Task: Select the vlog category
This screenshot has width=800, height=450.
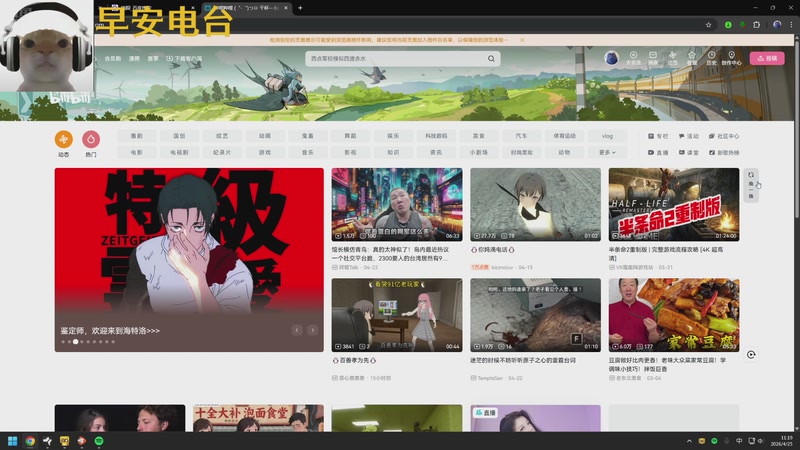Action: (607, 136)
